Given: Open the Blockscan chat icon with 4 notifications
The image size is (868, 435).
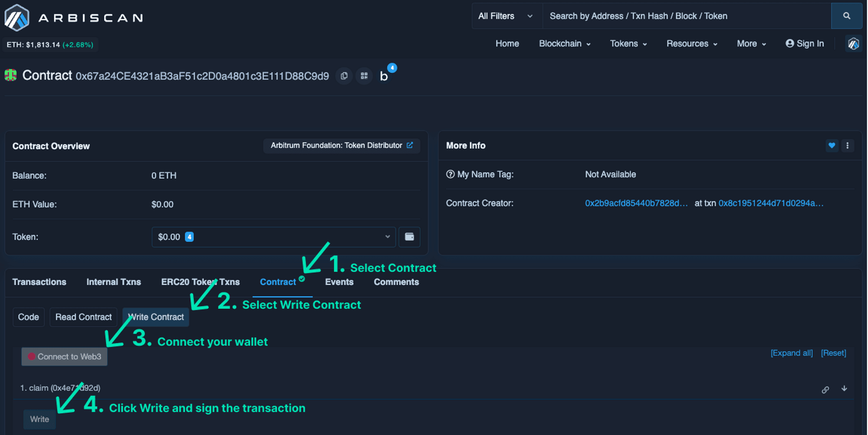Looking at the screenshot, I should [384, 76].
